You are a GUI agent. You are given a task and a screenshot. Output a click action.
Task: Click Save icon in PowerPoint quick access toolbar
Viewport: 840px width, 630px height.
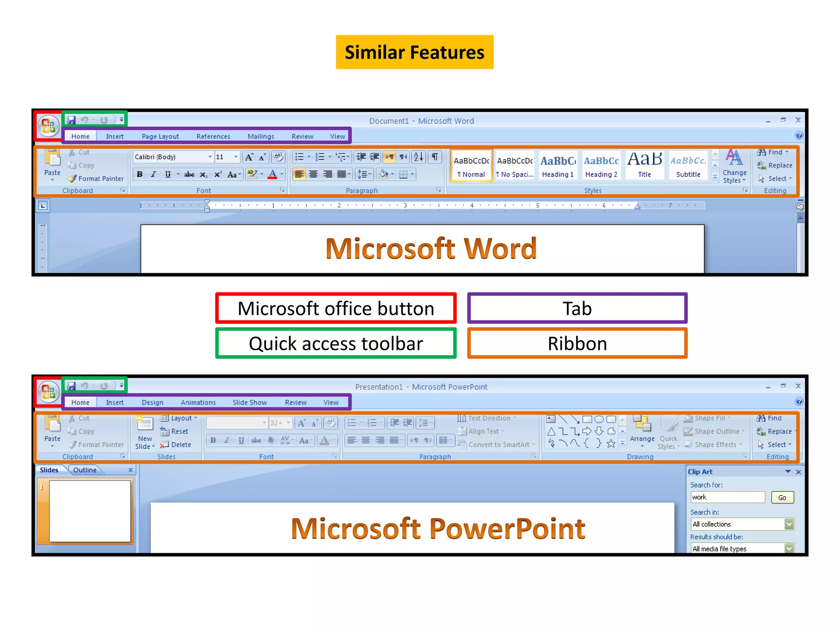[x=71, y=386]
